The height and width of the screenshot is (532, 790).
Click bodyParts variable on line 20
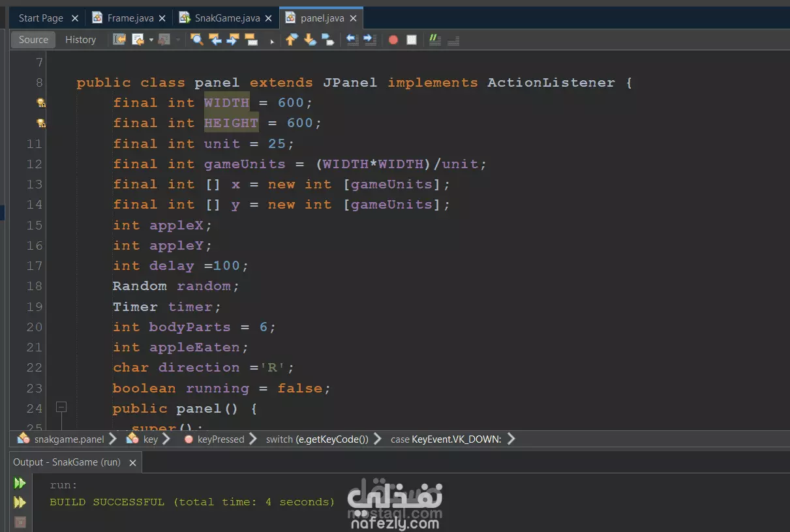[190, 327]
